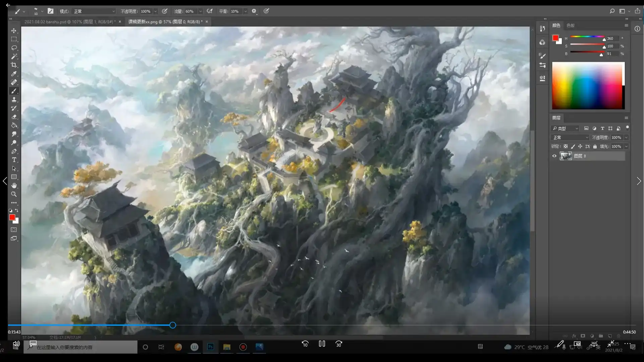Expand the layer opacity 不透明度 dropdown
644x362 pixels.
(x=626, y=137)
